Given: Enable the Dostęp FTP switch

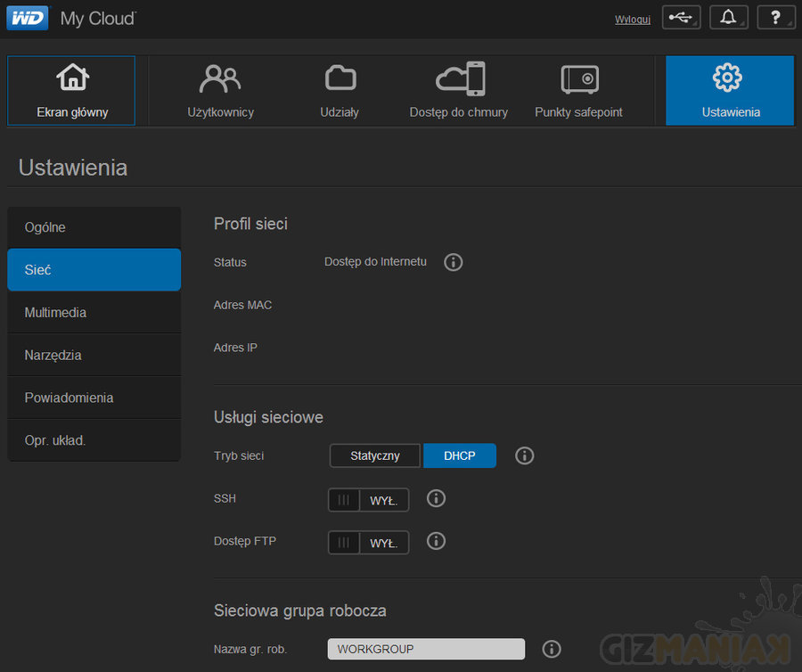Looking at the screenshot, I should pos(369,543).
